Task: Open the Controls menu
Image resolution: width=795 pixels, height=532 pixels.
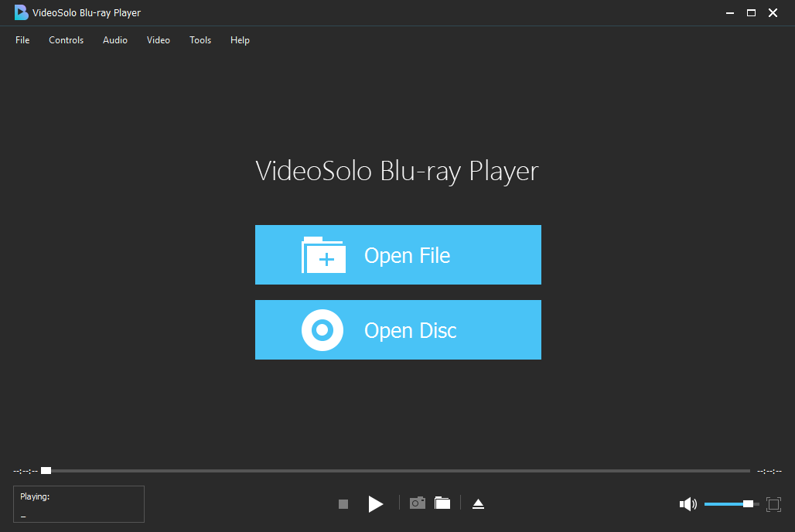Action: pos(66,40)
